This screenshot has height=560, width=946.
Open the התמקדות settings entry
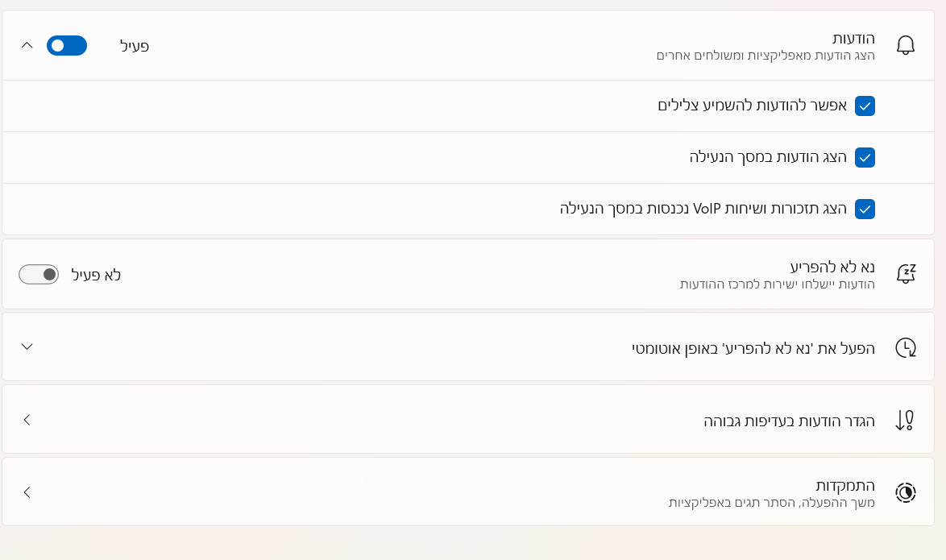(845, 485)
